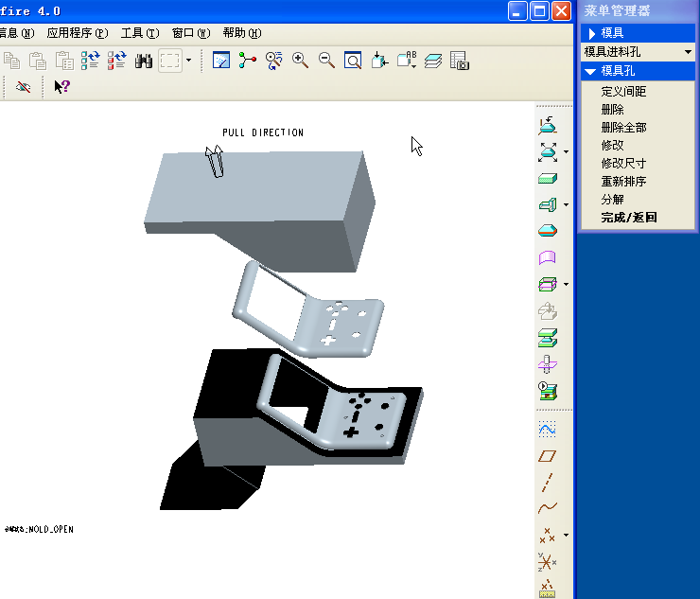700x599 pixels.
Task: Toggle the repaint screen icon
Action: point(221,61)
